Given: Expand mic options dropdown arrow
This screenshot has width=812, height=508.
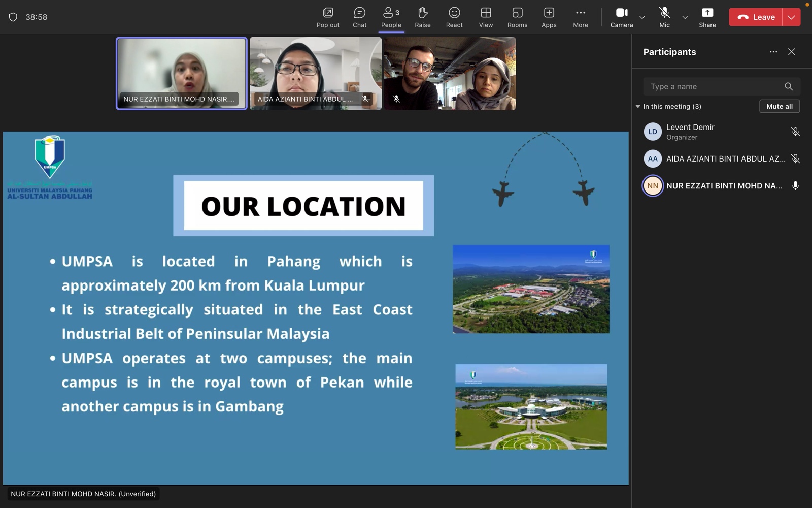Looking at the screenshot, I should (x=685, y=17).
